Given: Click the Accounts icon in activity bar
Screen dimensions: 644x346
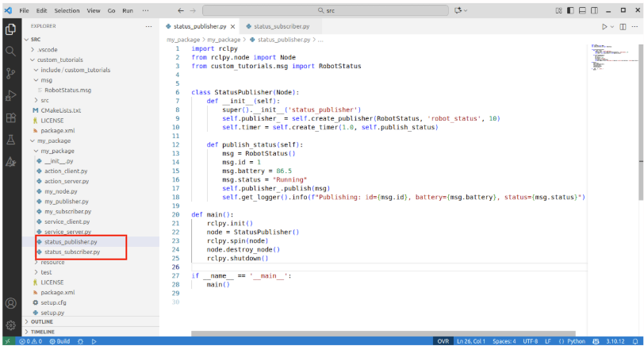Looking at the screenshot, I should click(10, 303).
